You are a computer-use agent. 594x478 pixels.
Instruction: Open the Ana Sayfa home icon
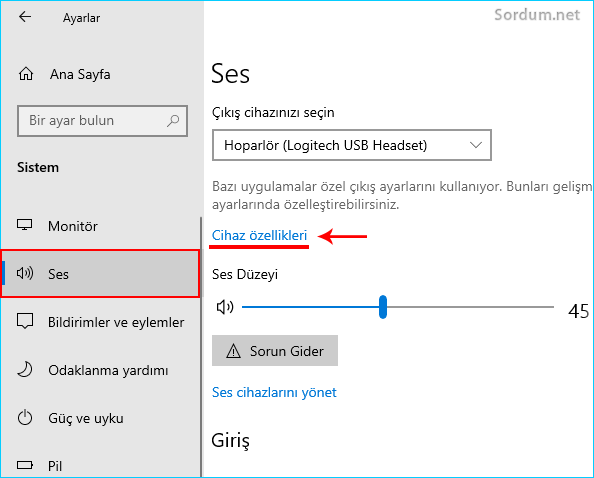point(26,74)
